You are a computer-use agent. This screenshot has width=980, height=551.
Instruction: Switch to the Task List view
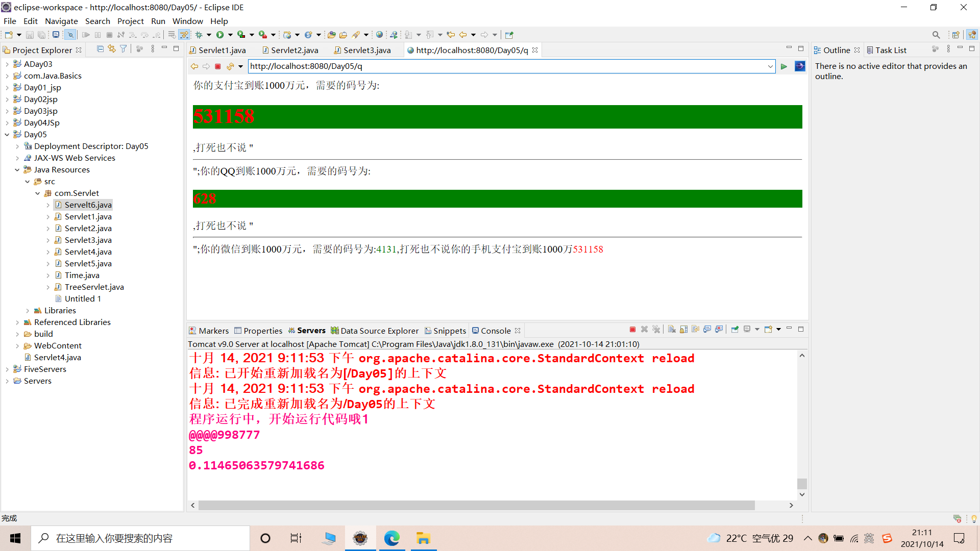click(x=890, y=50)
